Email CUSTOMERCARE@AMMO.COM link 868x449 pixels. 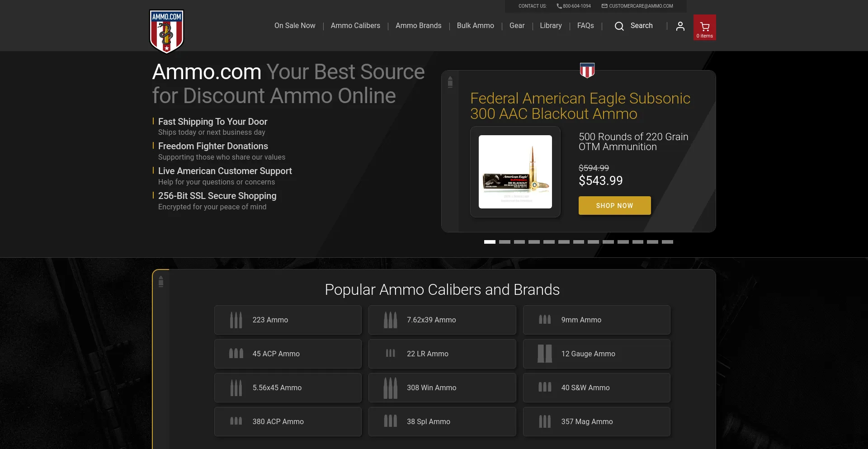tap(641, 6)
